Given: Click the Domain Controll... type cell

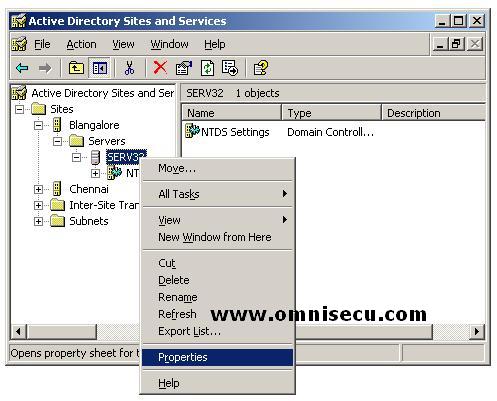Looking at the screenshot, I should (330, 132).
